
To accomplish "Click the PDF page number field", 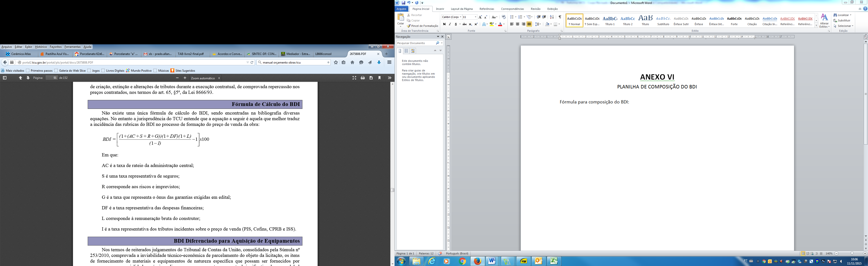I will pyautogui.click(x=52, y=78).
